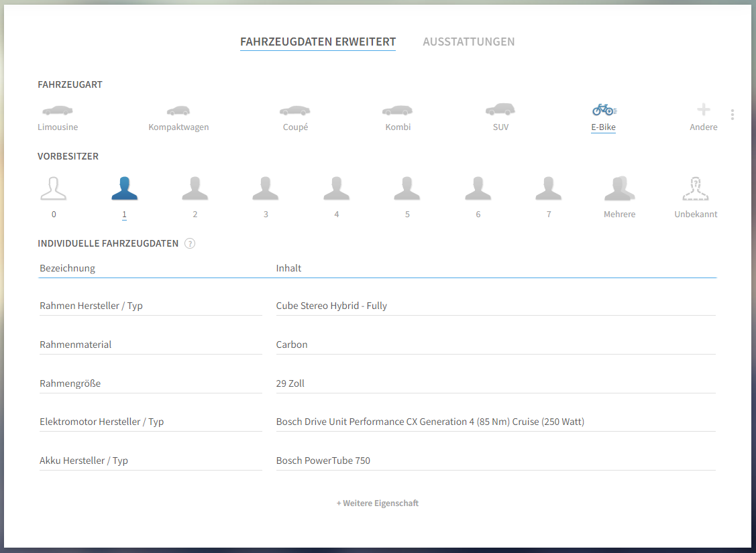Click the Andere plus icon
The width and height of the screenshot is (756, 553).
704,110
